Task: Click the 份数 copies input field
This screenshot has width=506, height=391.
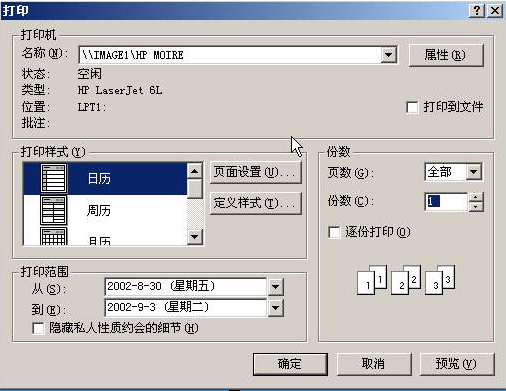Action: pyautogui.click(x=446, y=202)
